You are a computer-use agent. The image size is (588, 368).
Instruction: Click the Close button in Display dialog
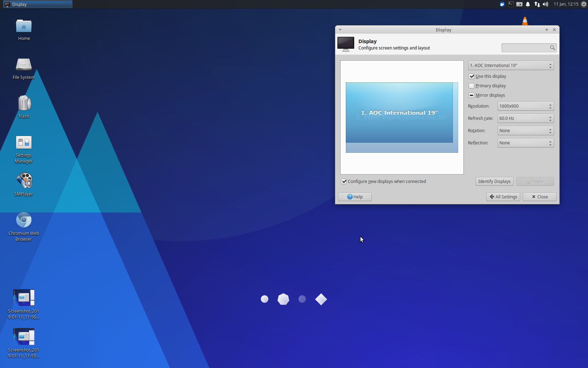coord(540,197)
